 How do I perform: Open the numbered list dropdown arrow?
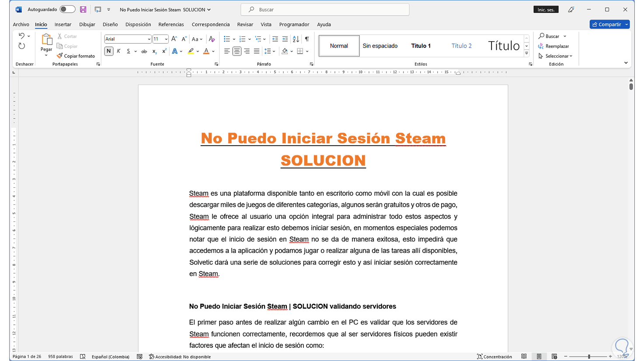(250, 39)
